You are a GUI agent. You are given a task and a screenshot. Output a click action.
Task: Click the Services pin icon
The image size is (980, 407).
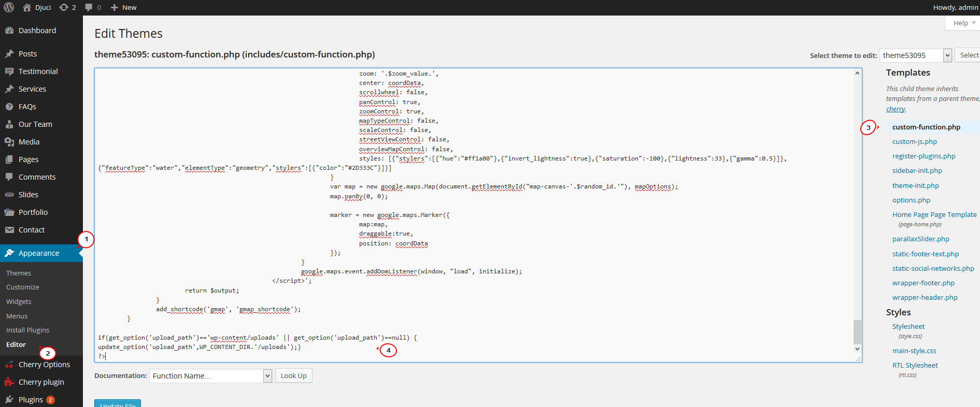point(9,89)
